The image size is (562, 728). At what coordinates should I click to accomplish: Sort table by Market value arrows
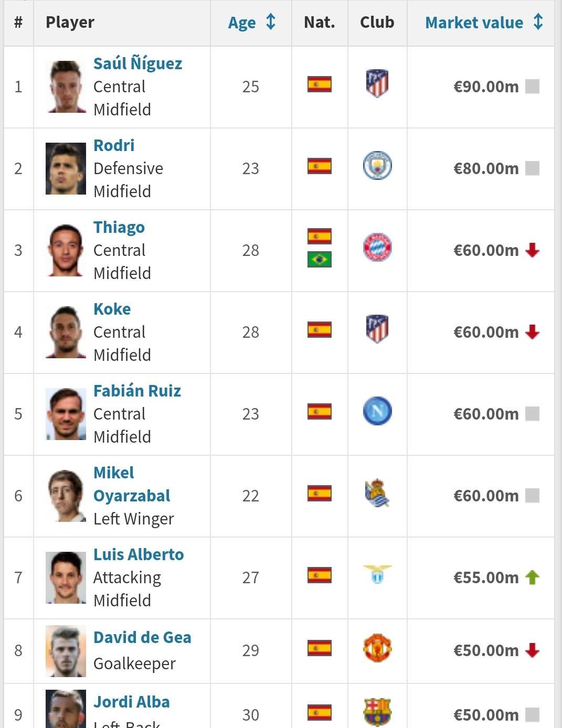[538, 22]
